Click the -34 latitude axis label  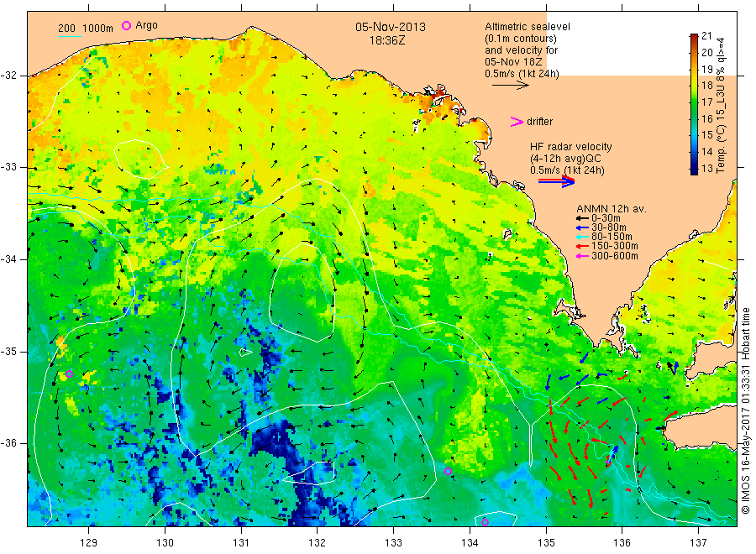(8, 259)
